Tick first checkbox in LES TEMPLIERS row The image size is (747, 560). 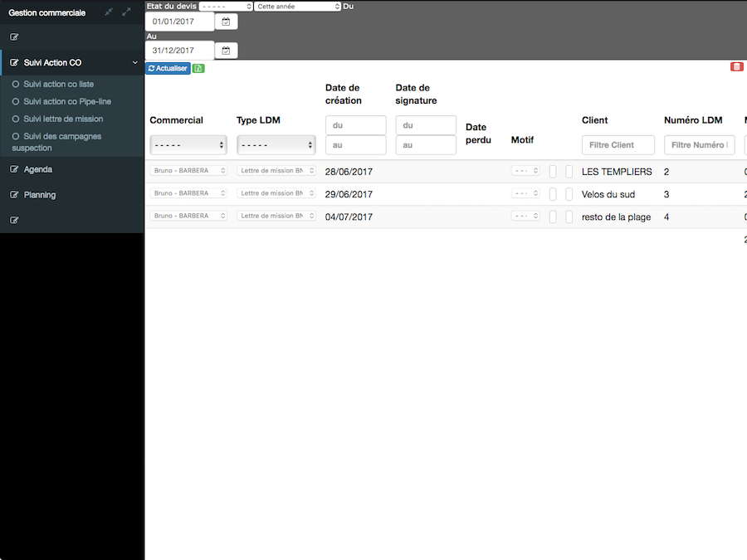(x=553, y=172)
